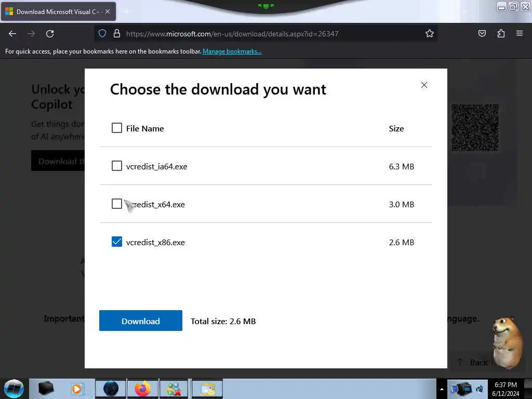Go back to the previous page
This screenshot has width=532, height=399.
12,34
